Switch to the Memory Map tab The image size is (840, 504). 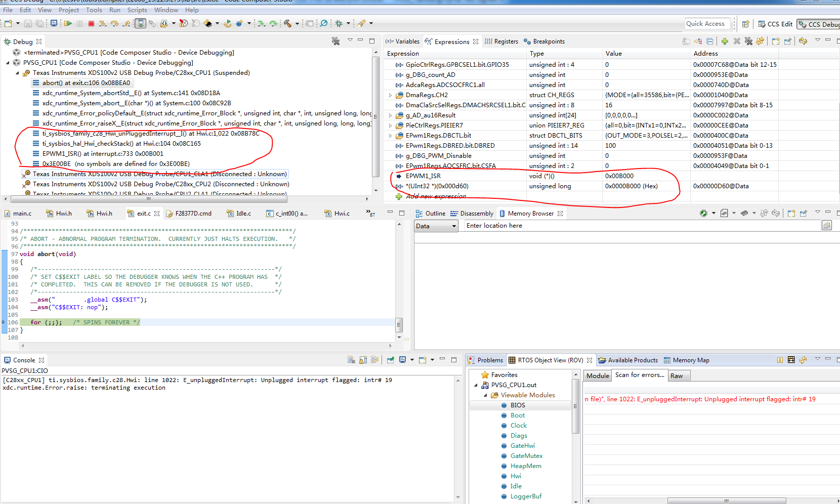[x=687, y=360]
